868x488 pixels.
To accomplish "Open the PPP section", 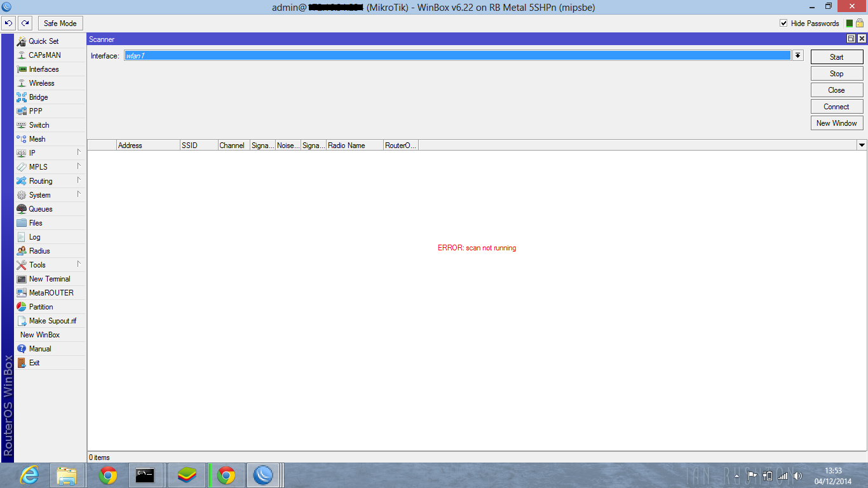I will (50, 111).
